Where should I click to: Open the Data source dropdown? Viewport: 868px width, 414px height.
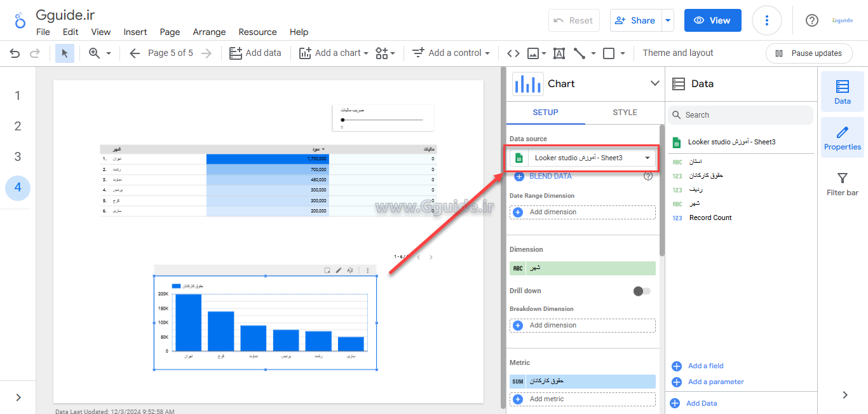583,158
